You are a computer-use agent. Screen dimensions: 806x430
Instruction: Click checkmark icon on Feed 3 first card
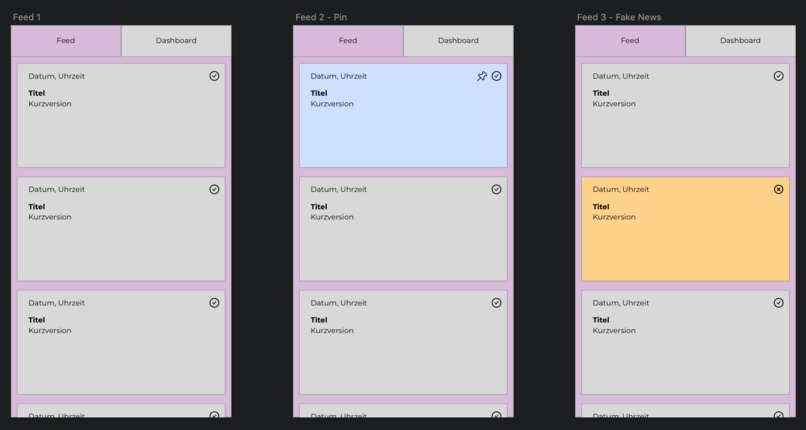point(779,76)
